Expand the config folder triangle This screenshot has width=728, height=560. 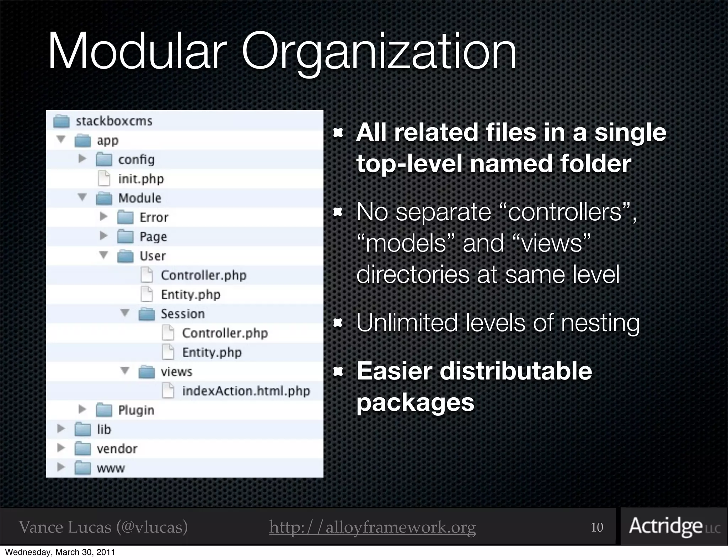82,159
